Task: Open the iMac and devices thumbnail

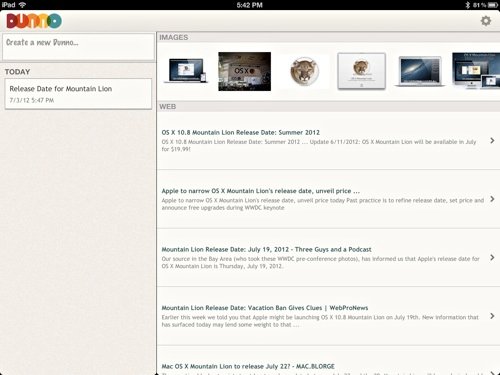Action: [x=476, y=71]
